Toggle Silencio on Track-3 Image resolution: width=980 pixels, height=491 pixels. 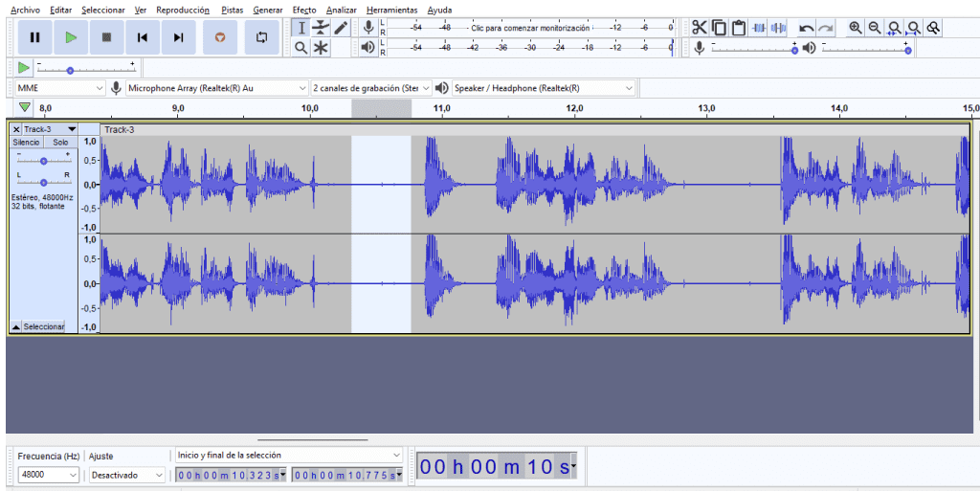26,143
